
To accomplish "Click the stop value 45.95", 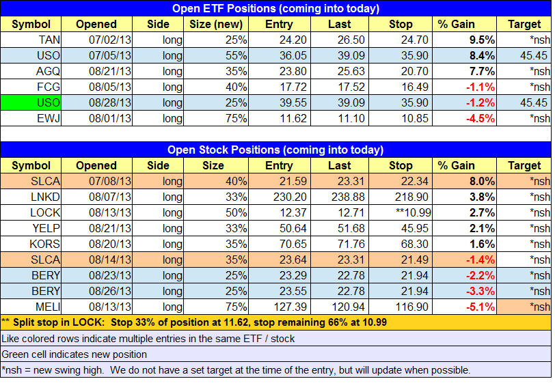I will [401, 228].
